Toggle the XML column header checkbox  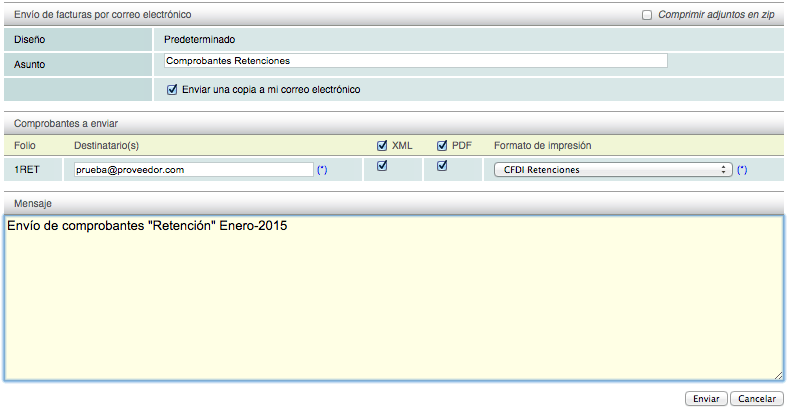[x=382, y=145]
